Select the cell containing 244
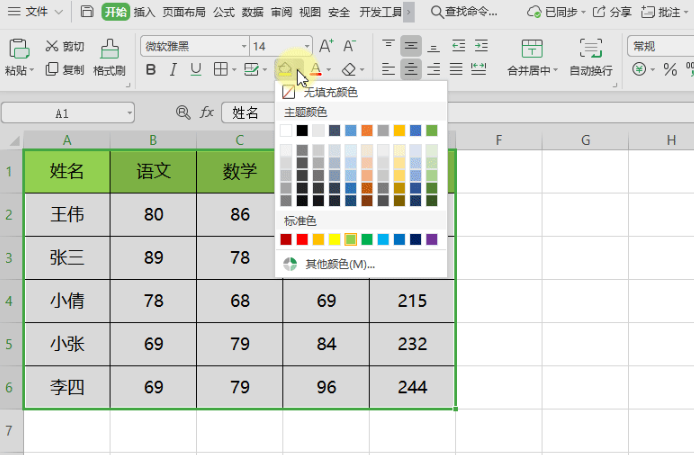694x455 pixels. [412, 387]
